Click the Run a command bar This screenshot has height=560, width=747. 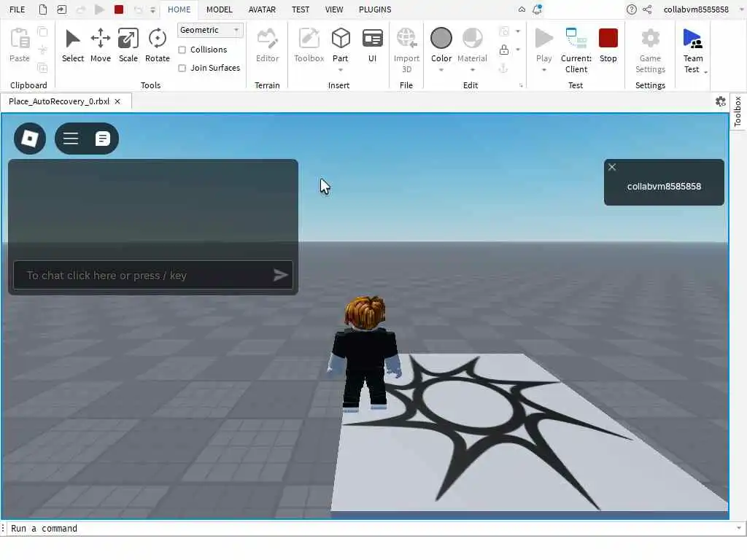tap(371, 528)
